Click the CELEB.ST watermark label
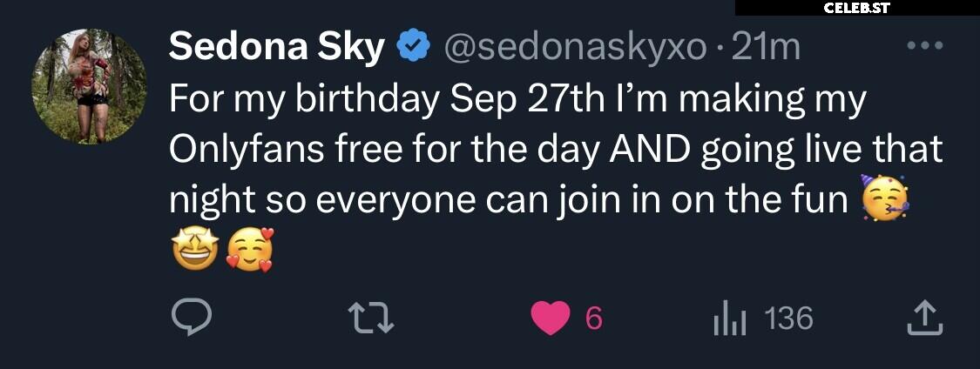980x369 pixels. 857,8
